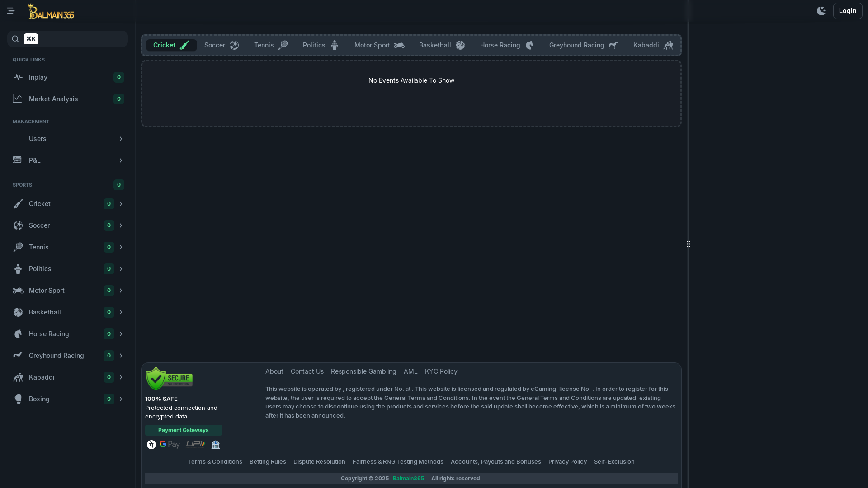
Task: Click the P&L icon in sidebar
Action: [18, 160]
